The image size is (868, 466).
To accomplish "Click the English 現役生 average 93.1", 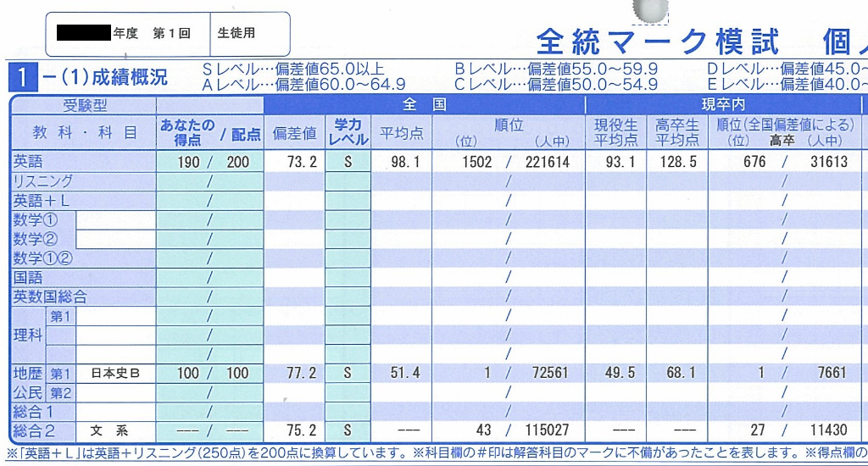I will click(620, 162).
